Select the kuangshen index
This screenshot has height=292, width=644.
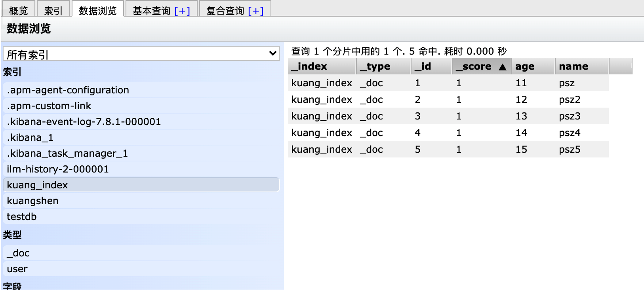(141, 201)
